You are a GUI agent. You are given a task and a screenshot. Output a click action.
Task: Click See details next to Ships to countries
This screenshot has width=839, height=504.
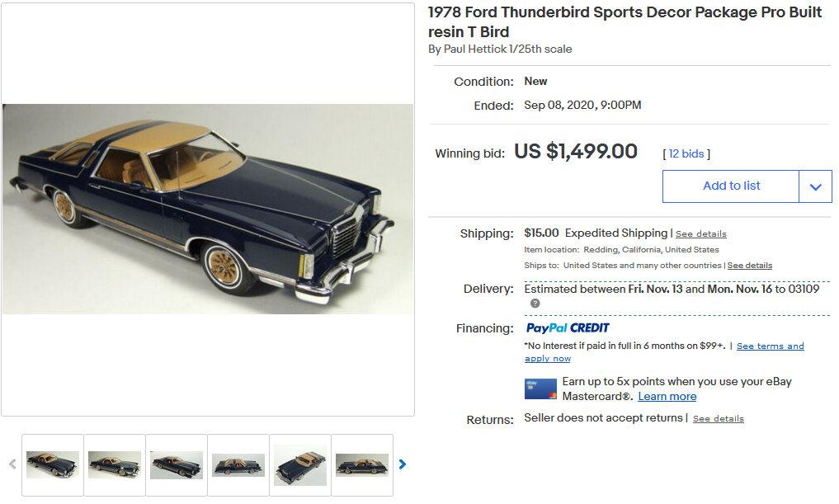(749, 266)
